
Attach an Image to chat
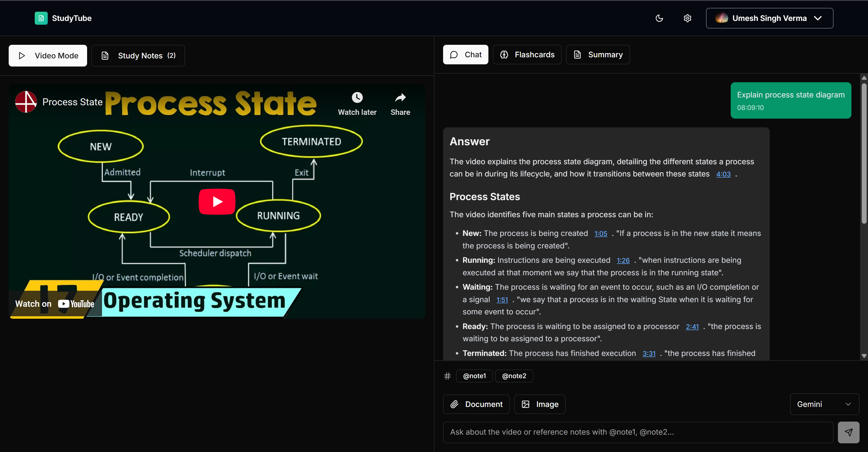point(539,404)
